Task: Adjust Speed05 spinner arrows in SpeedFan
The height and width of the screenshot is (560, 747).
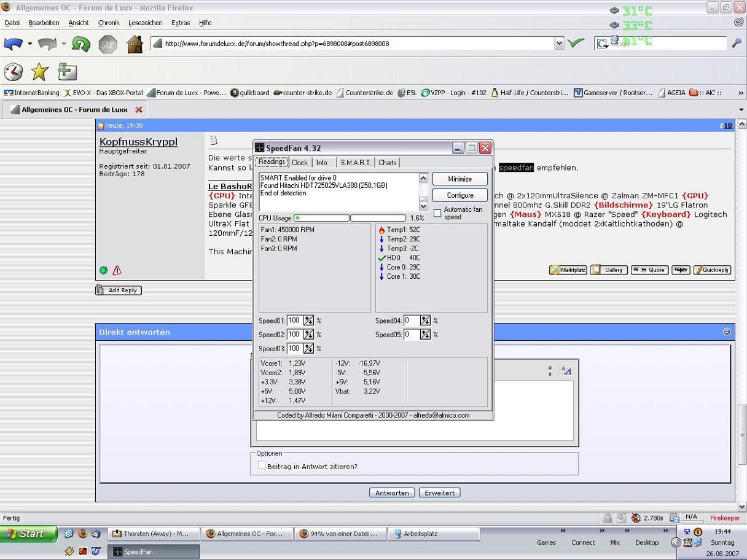Action: click(425, 335)
